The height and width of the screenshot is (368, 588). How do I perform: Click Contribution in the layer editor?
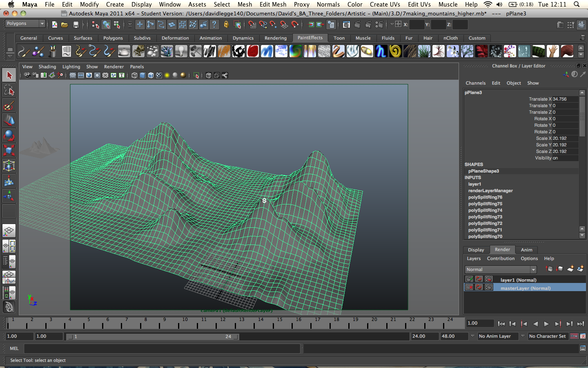point(501,258)
